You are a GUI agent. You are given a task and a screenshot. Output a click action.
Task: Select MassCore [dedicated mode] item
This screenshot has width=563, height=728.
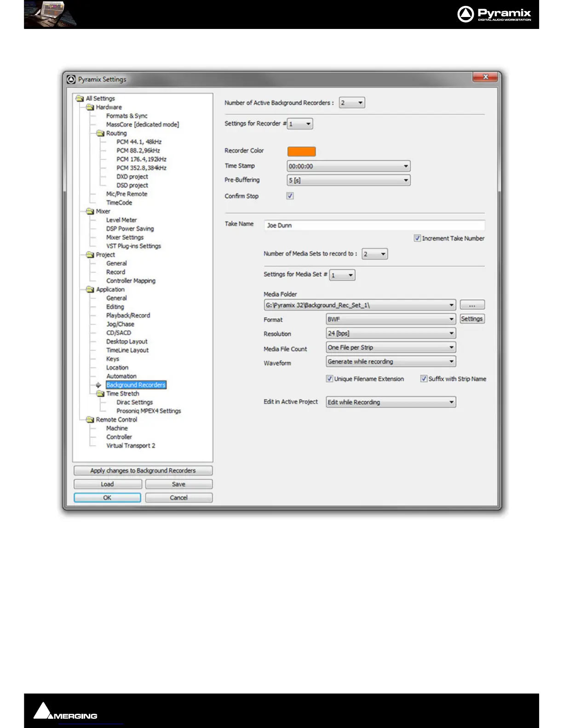[143, 125]
